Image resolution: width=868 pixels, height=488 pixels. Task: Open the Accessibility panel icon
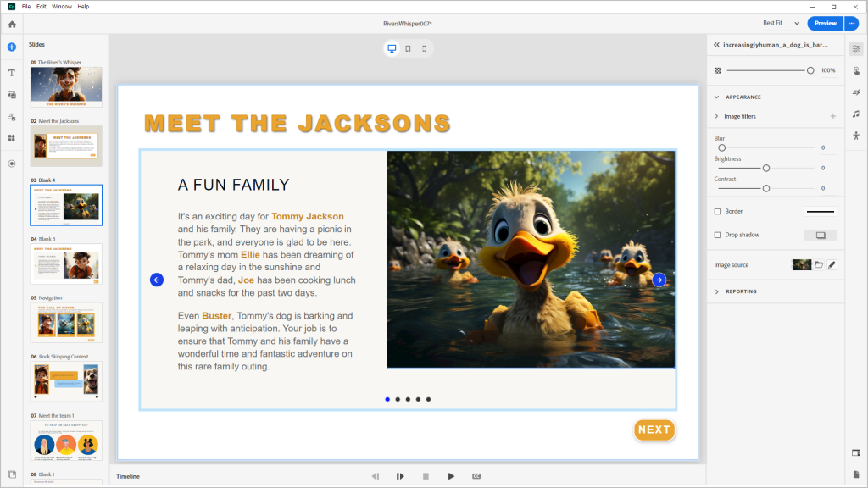click(x=856, y=136)
